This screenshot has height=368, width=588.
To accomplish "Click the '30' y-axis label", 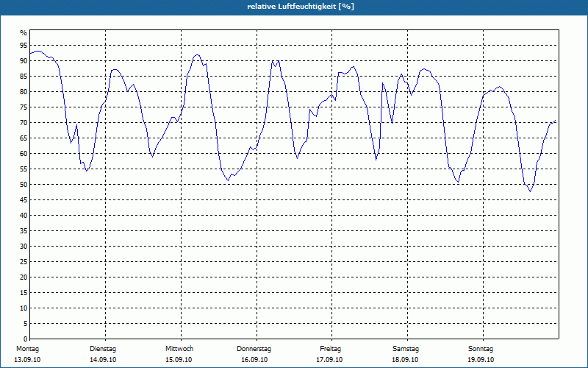I will (24, 247).
